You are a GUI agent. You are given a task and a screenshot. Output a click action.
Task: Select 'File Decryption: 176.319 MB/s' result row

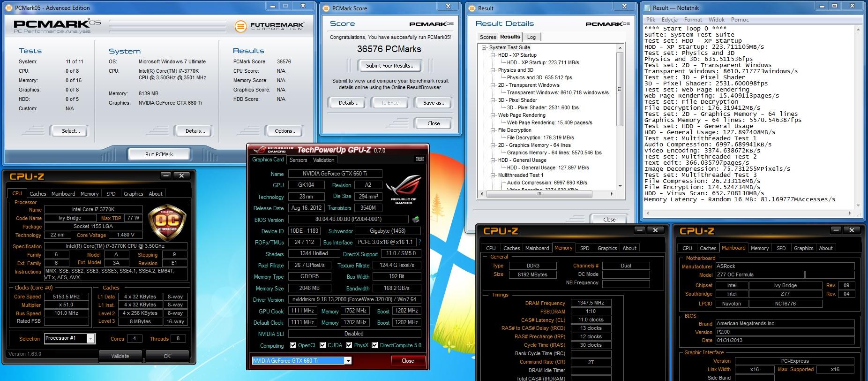(540, 137)
